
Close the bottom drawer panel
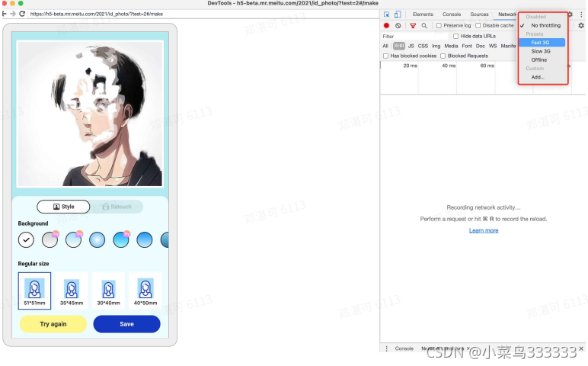[x=581, y=348]
